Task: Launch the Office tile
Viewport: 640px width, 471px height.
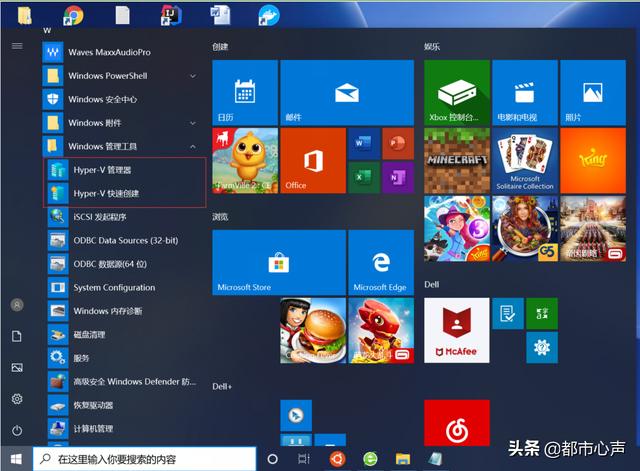Action: tap(313, 160)
